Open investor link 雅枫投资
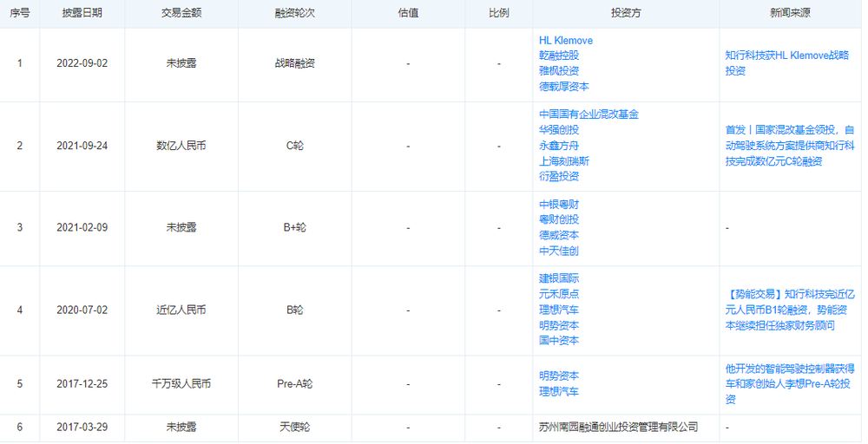 point(559,71)
